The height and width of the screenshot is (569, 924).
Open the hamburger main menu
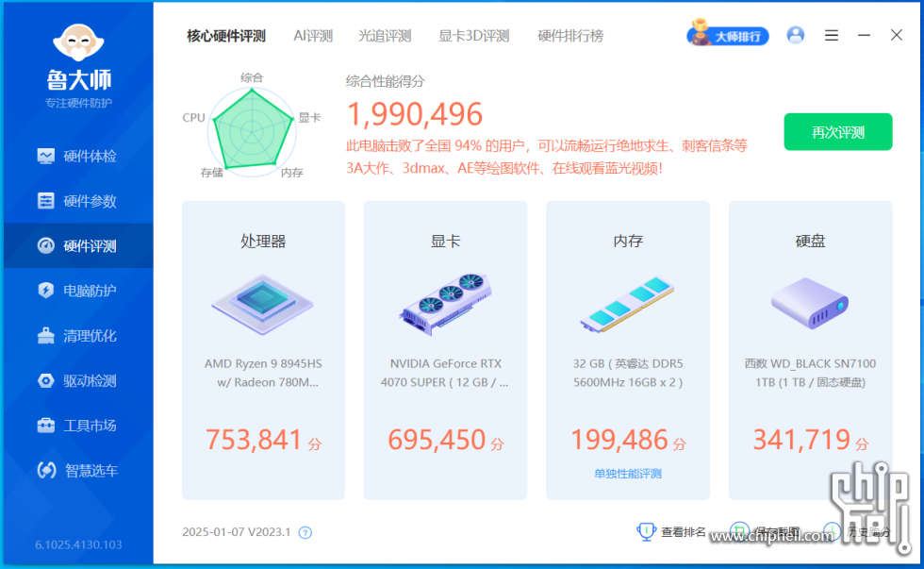[832, 35]
